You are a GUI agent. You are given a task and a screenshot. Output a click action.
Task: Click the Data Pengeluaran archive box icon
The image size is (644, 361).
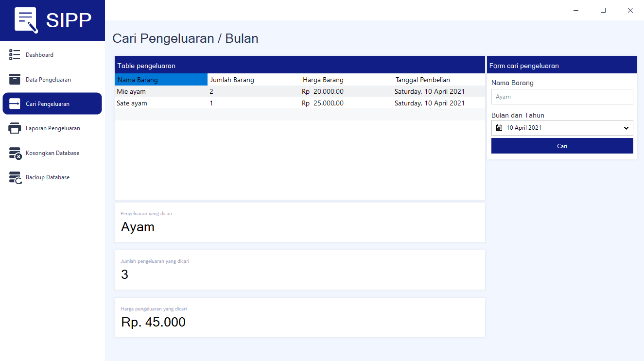point(15,79)
